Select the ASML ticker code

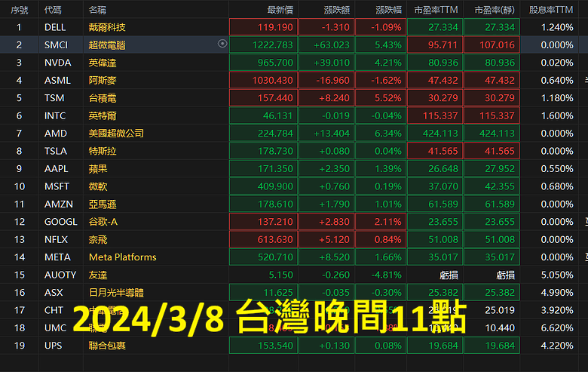(57, 80)
